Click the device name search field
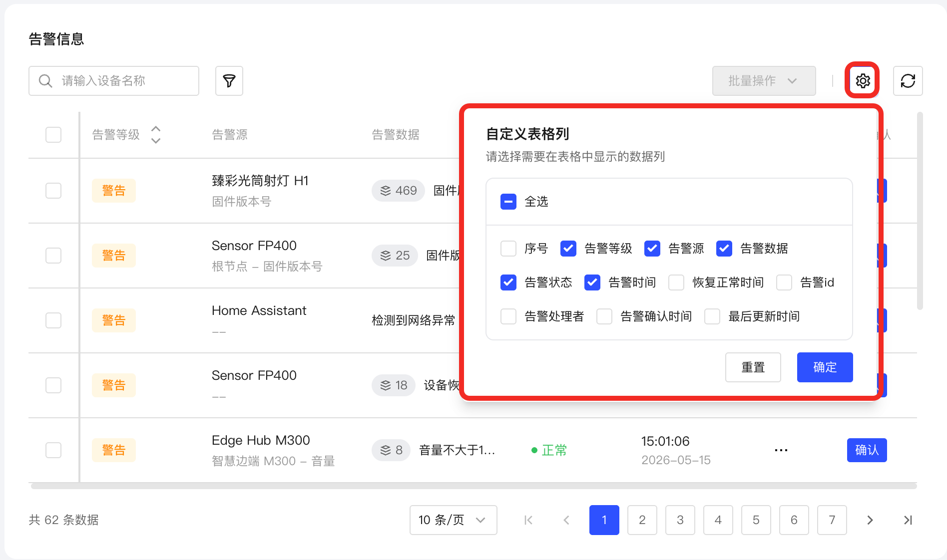947x560 pixels. 114,81
